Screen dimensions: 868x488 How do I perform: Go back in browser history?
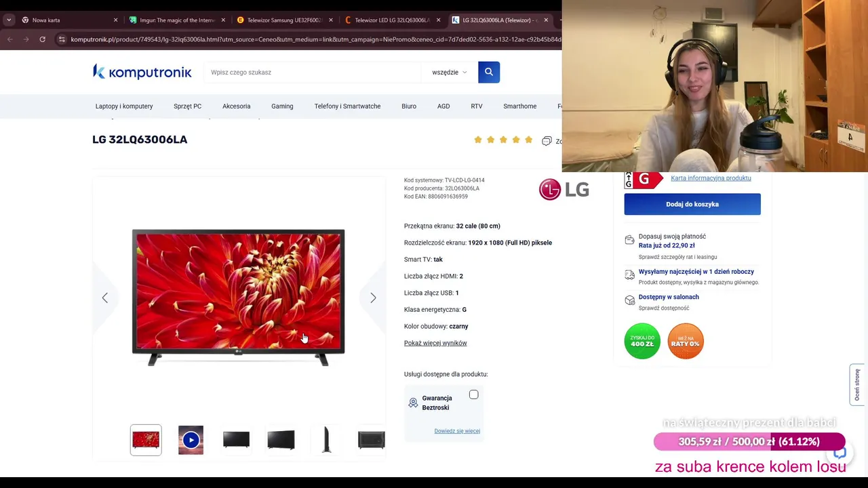click(9, 39)
